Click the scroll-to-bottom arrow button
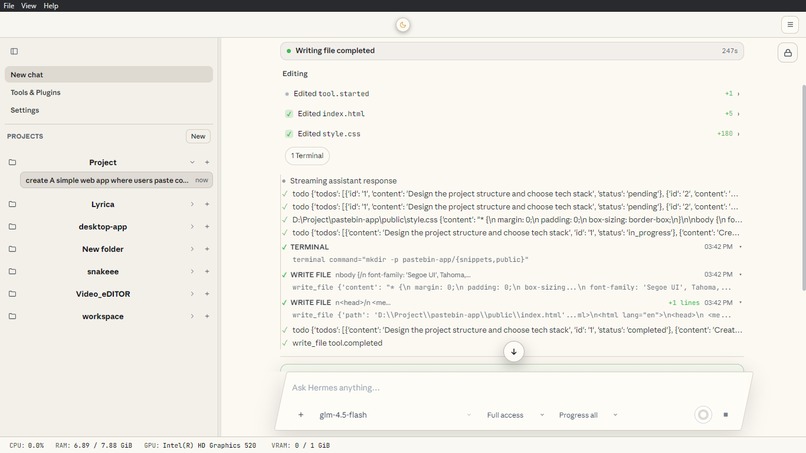Image resolution: width=806 pixels, height=453 pixels. pos(514,352)
